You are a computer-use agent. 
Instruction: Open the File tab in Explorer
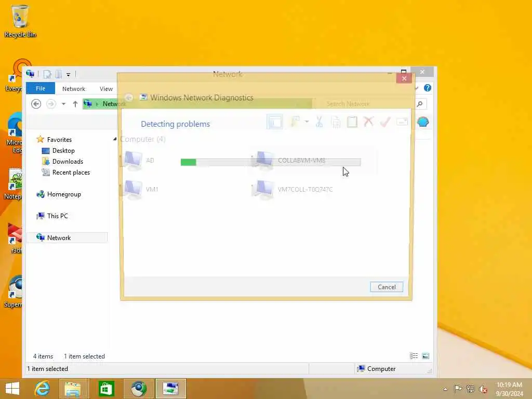coord(41,88)
